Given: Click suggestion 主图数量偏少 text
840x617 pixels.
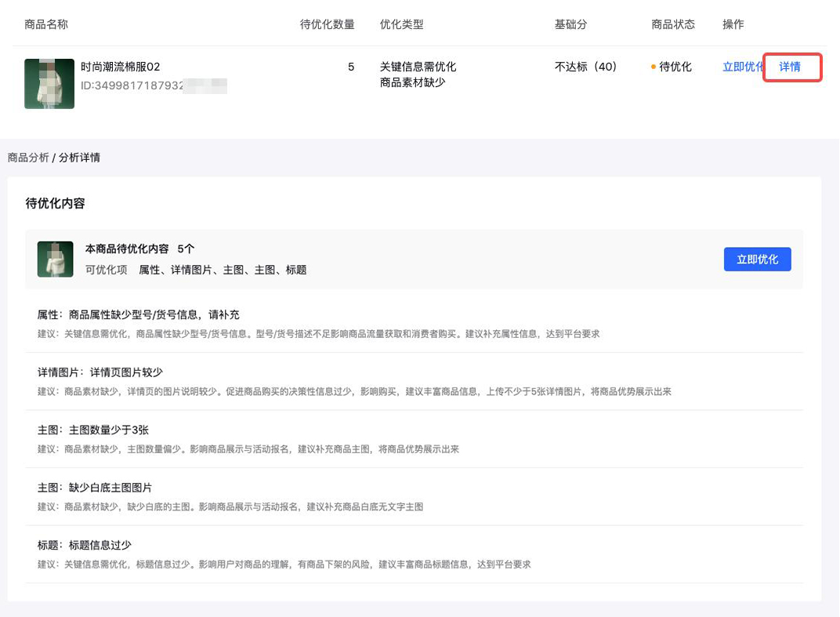Looking at the screenshot, I should pos(248,449).
